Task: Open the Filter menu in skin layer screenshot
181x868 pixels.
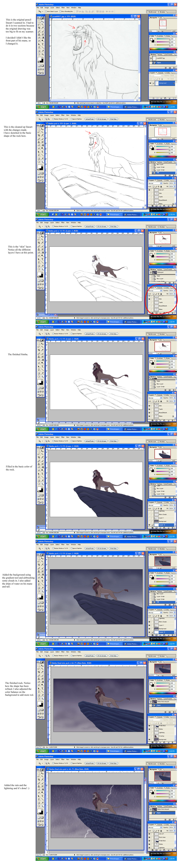Action: click(63, 223)
